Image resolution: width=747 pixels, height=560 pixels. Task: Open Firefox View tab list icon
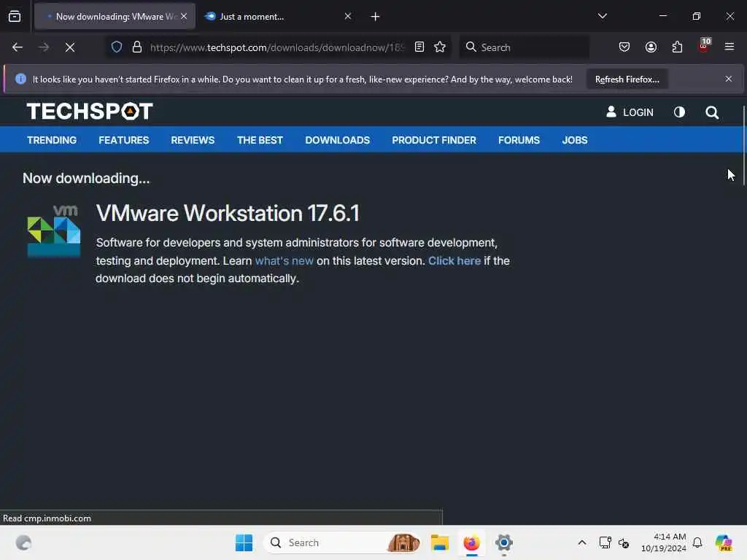point(15,17)
